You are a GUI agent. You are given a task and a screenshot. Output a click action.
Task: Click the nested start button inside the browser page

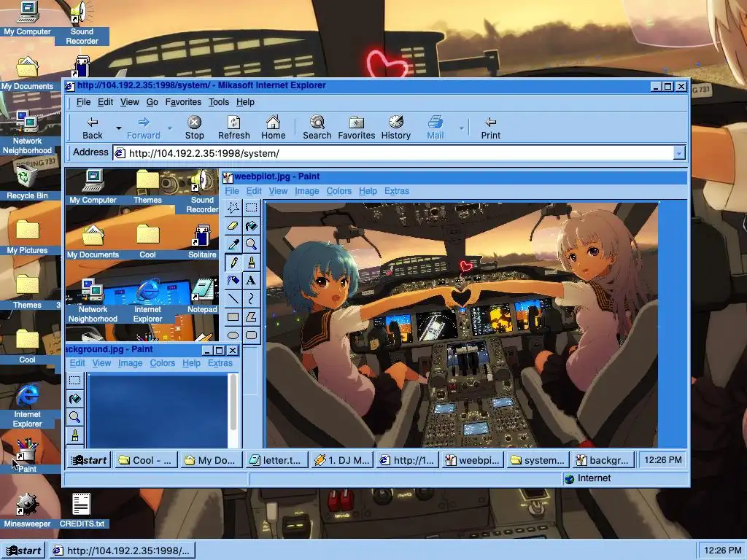(x=89, y=460)
